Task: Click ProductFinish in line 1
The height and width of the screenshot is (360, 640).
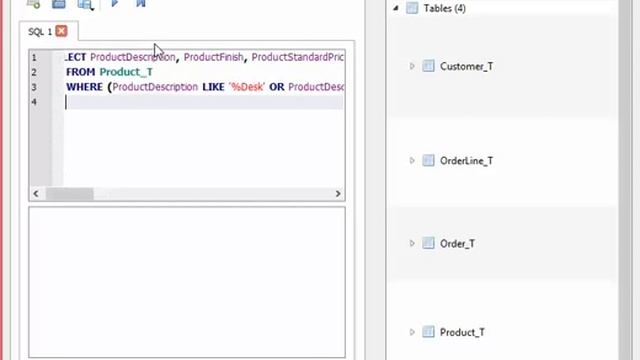Action: point(213,57)
